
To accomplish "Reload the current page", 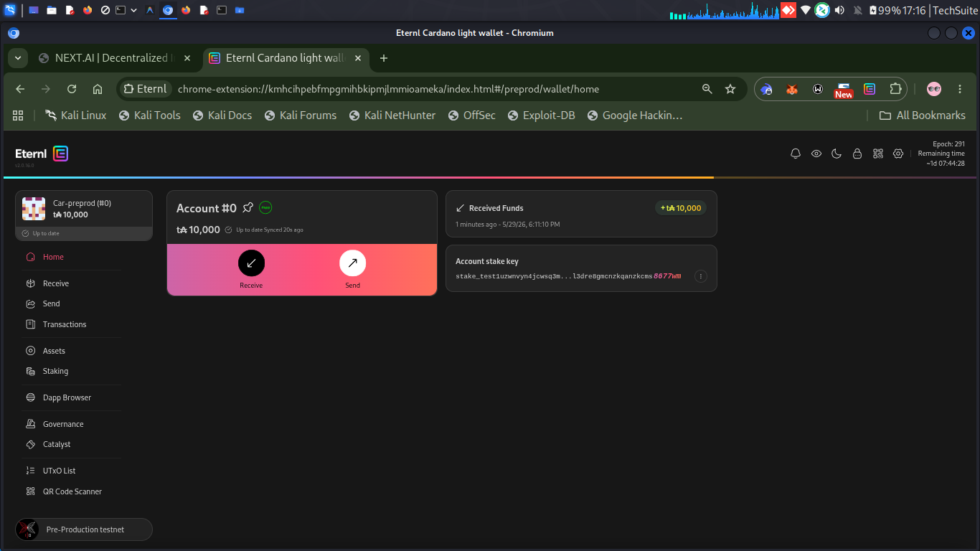I will (x=72, y=89).
